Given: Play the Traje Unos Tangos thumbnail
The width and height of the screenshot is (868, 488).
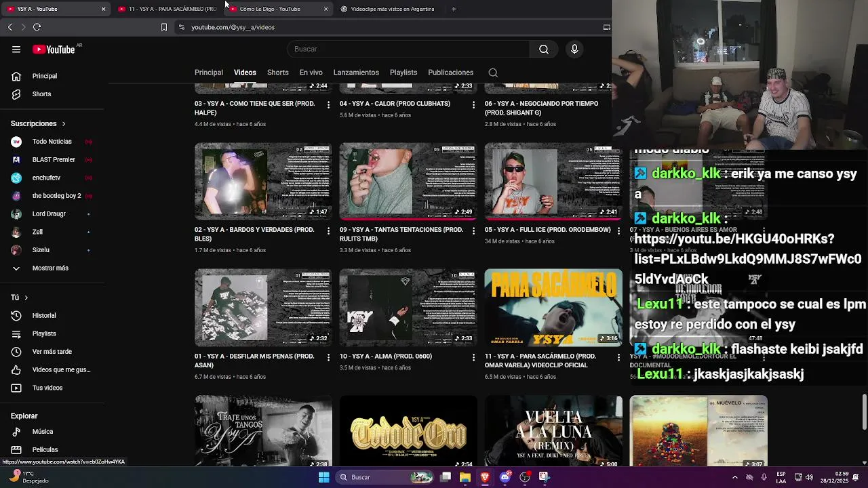Looking at the screenshot, I should tap(263, 432).
